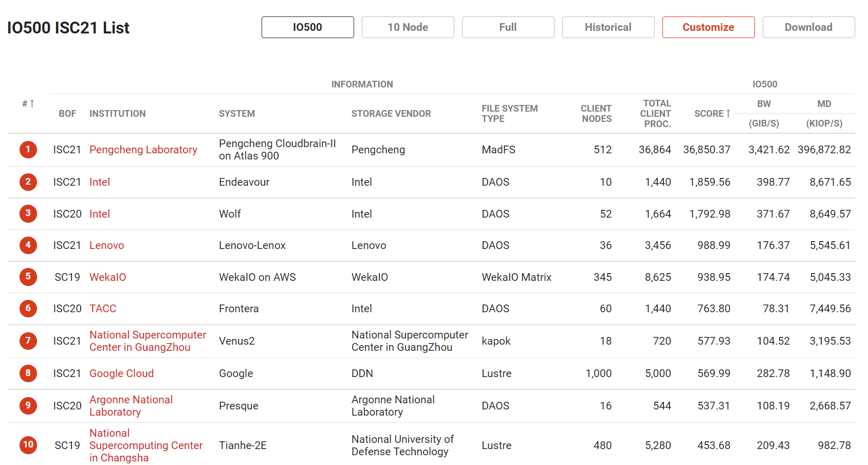Viewport: 868px width, 465px height.
Task: Select the score value 1,859.56
Action: coord(710,182)
